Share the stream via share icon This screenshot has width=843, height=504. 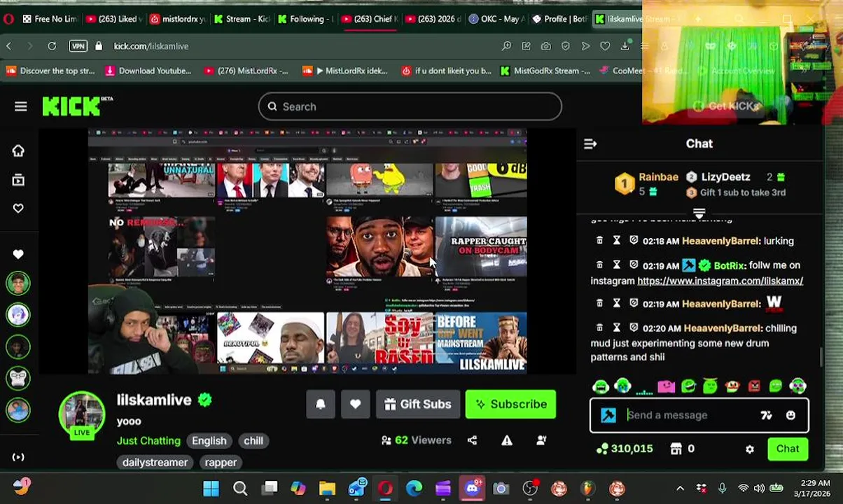coord(472,440)
